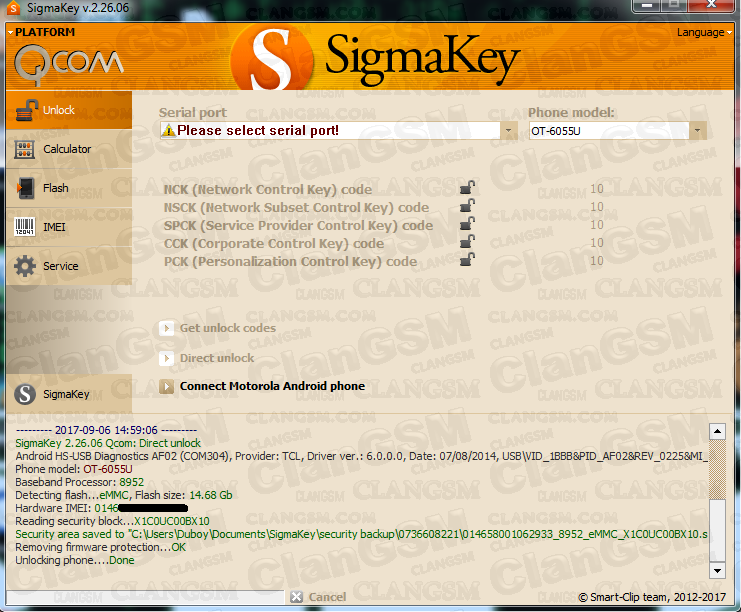Screen dimensions: 741x612
Task: Click the Cancel X icon
Action: (296, 597)
